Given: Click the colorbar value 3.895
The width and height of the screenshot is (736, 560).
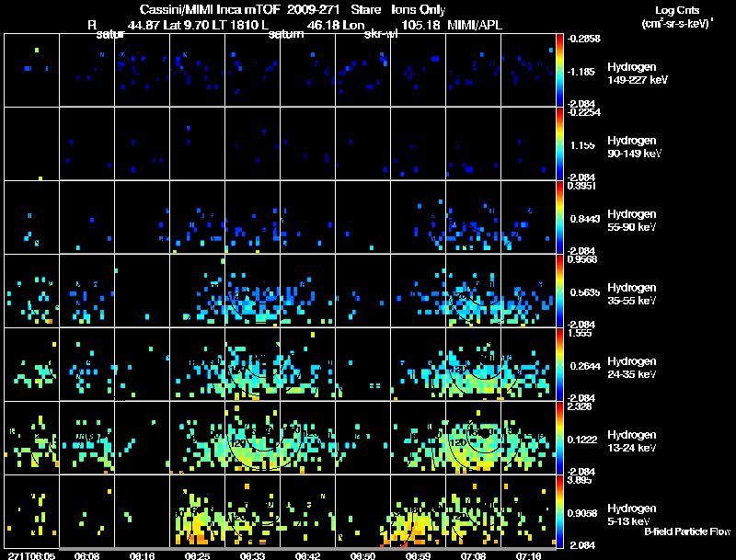Looking at the screenshot, I should [580, 480].
